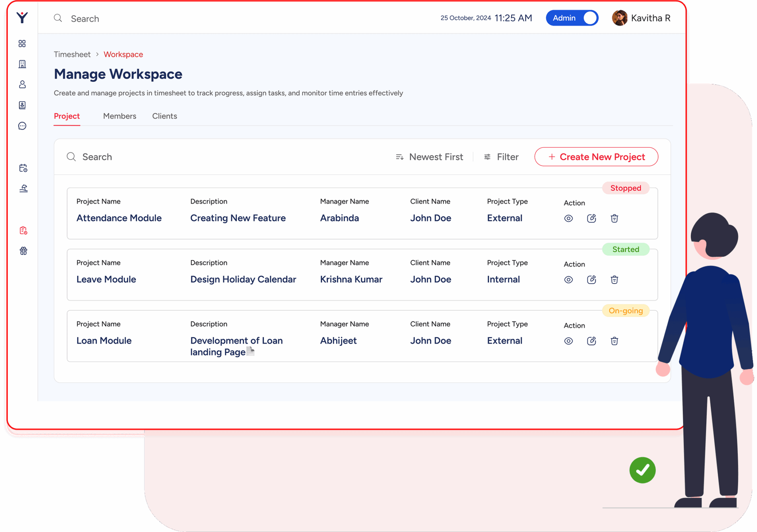Viewport: 757px width, 532px height.
Task: Open the chat messages icon in sidebar
Action: (x=22, y=126)
